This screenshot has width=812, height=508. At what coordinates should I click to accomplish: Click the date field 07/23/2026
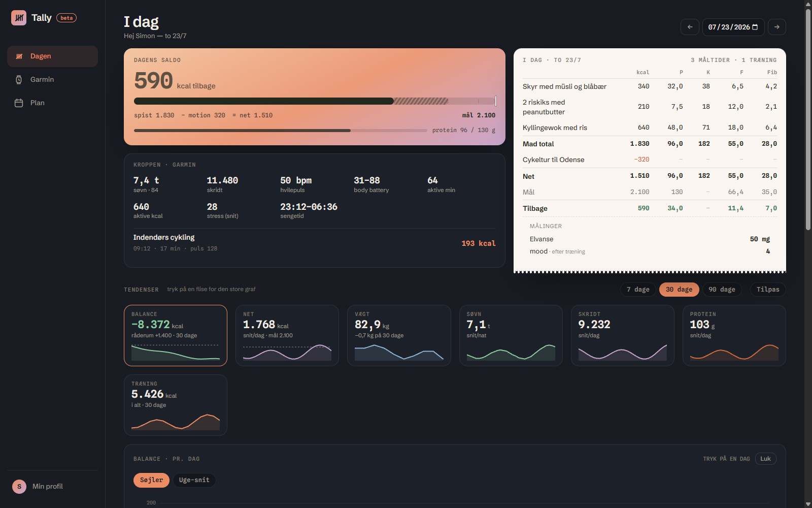733,27
